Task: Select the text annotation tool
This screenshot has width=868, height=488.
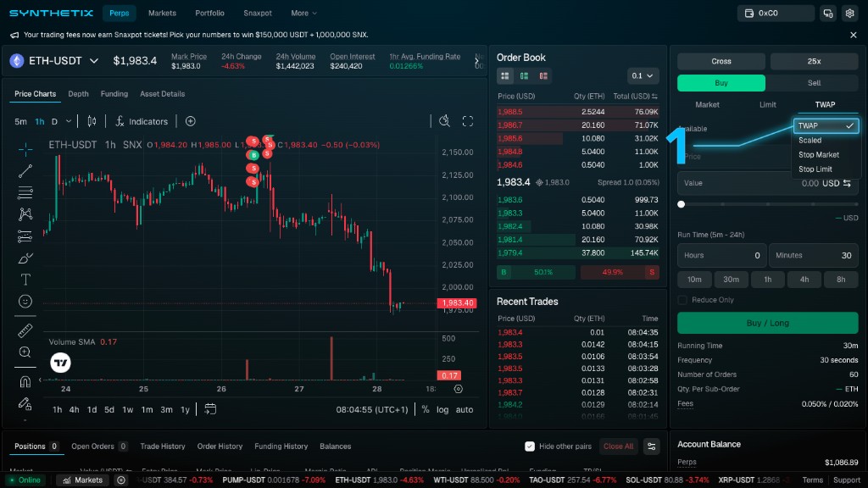Action: tap(25, 280)
